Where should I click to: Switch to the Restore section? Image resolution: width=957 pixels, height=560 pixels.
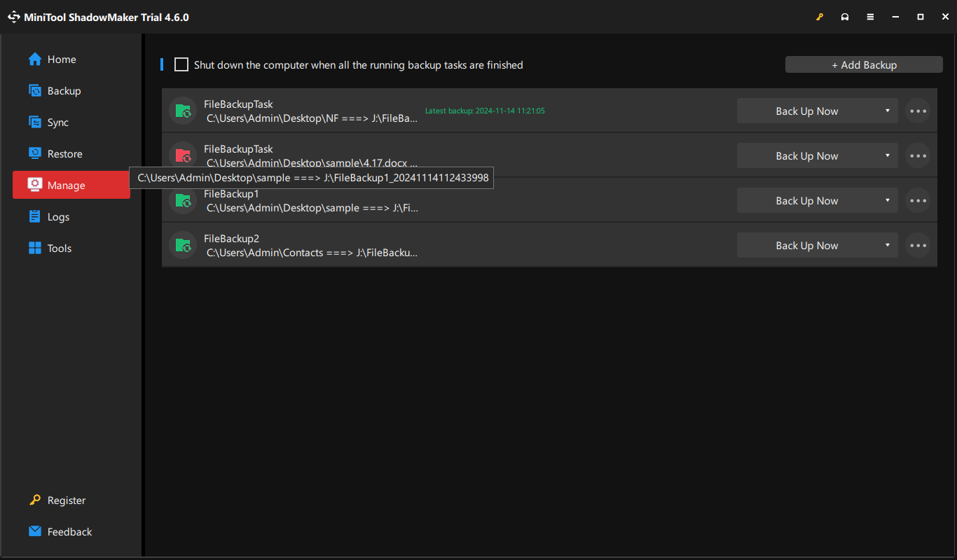pos(64,154)
